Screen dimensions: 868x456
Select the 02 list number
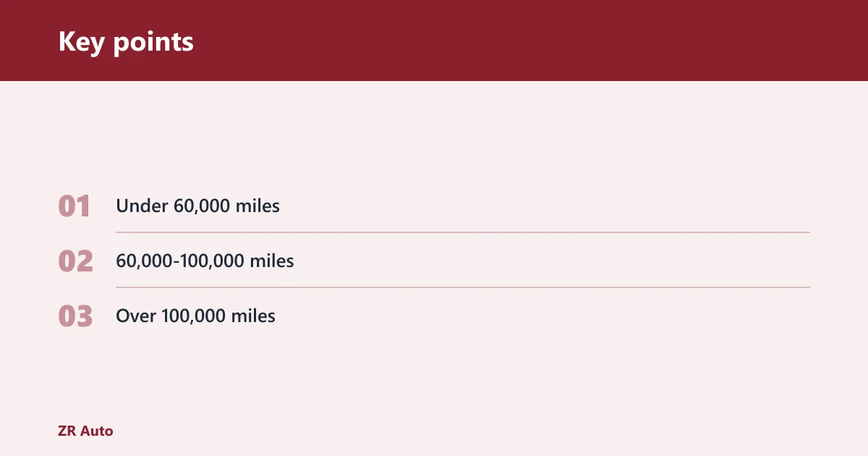(x=76, y=261)
